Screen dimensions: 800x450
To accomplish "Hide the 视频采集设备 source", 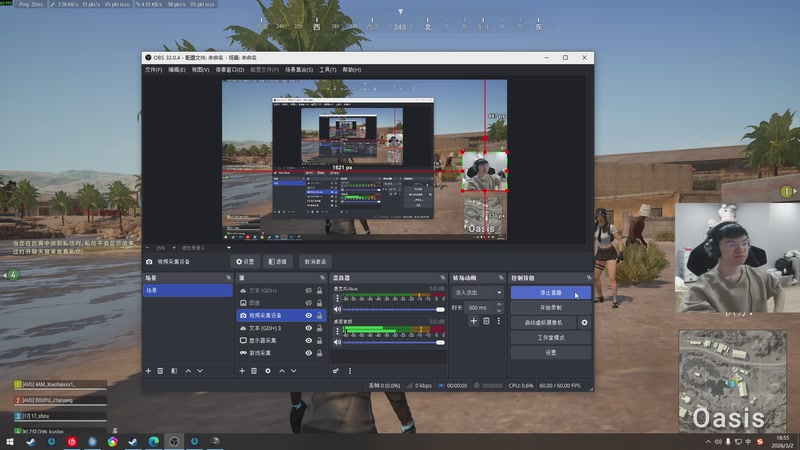I will click(x=309, y=315).
